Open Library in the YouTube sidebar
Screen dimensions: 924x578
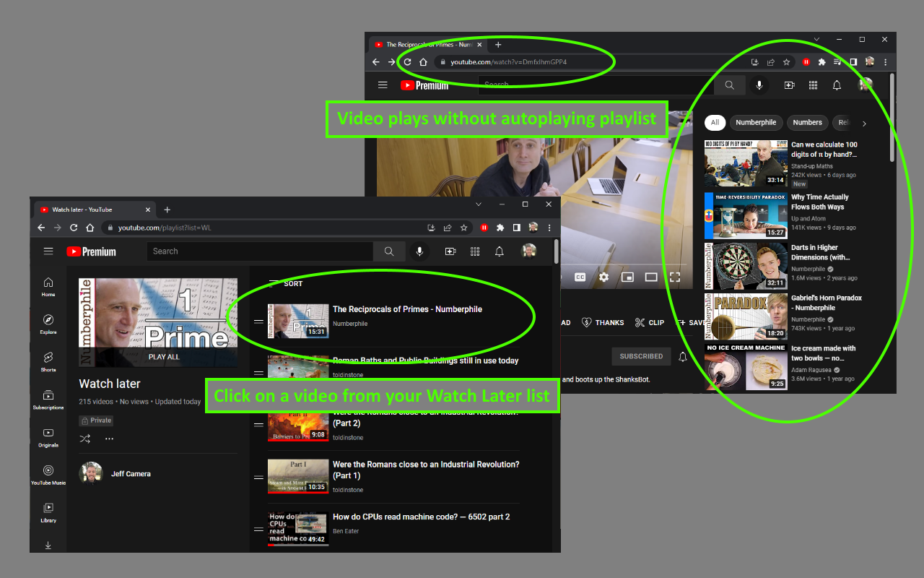click(x=48, y=512)
